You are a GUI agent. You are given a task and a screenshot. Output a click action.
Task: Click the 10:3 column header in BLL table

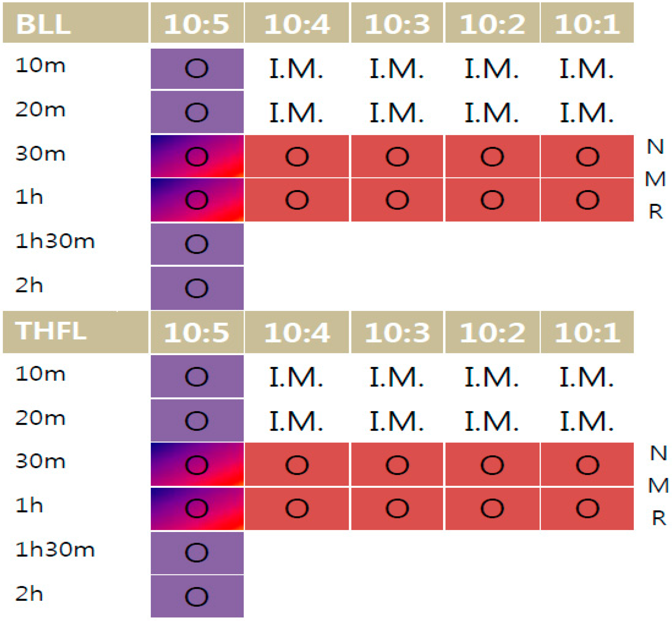click(x=397, y=23)
